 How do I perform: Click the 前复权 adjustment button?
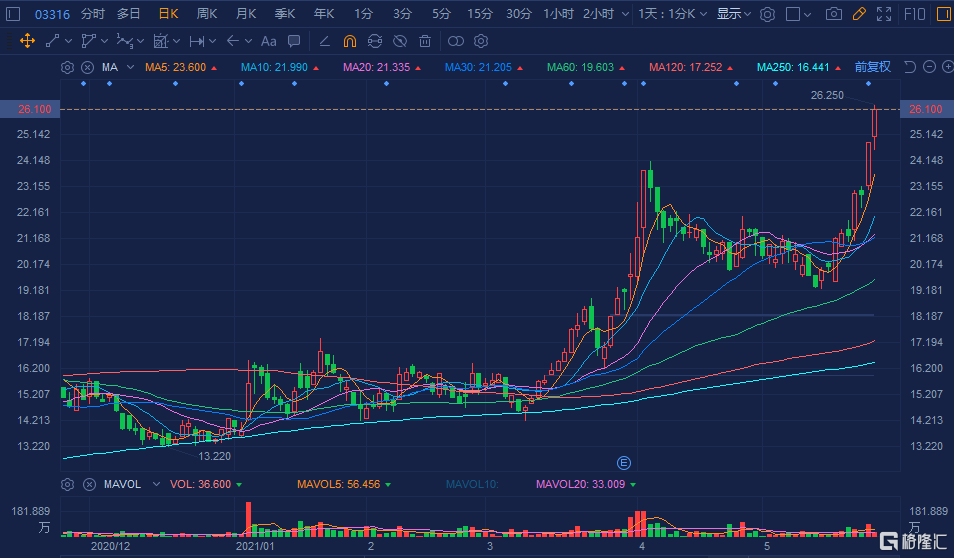click(x=872, y=67)
